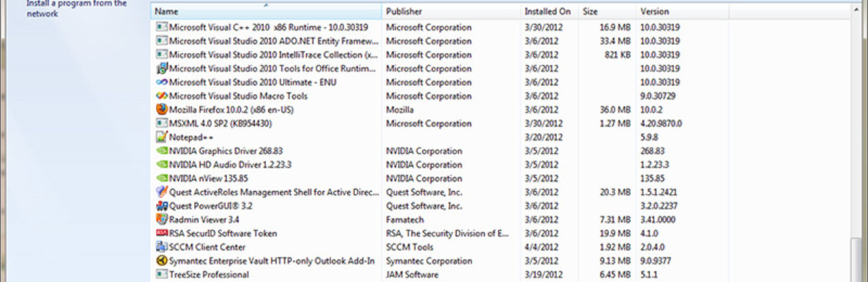
Task: Click the '4/4/2012' install date cell
Action: tap(541, 247)
